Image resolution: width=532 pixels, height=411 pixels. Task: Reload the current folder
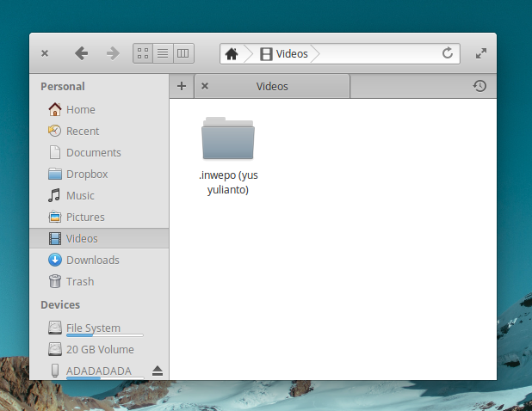[x=448, y=53]
